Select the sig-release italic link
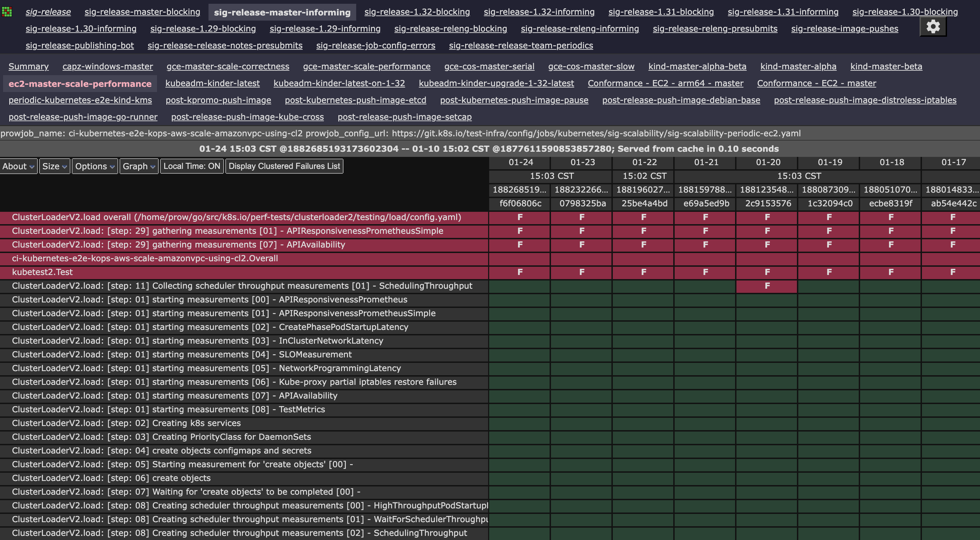The height and width of the screenshot is (540, 980). tap(47, 12)
